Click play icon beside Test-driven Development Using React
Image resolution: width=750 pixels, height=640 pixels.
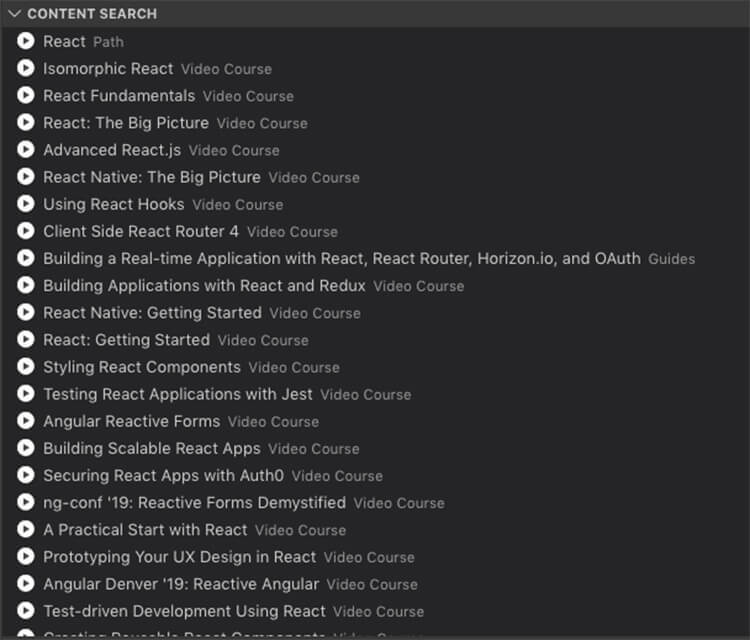(x=26, y=611)
